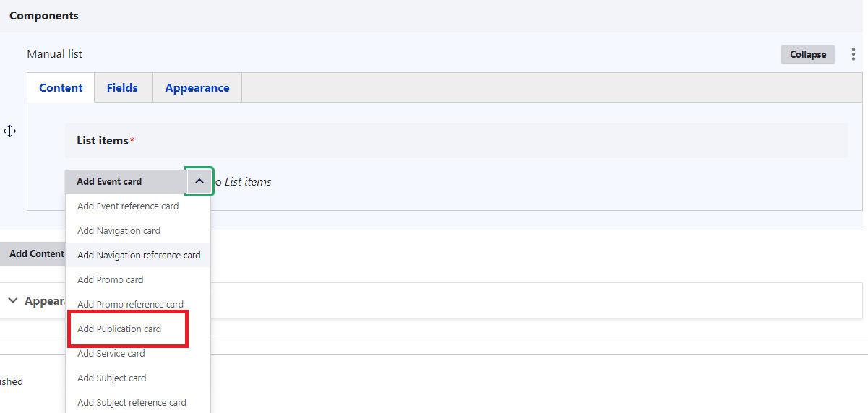Click the Add Content button
This screenshot has height=413, width=868.
click(x=35, y=253)
